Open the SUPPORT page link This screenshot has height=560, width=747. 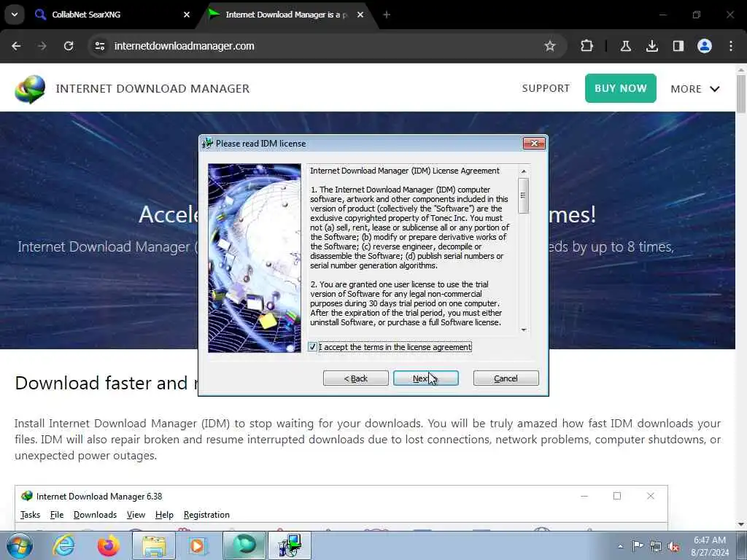click(x=546, y=88)
